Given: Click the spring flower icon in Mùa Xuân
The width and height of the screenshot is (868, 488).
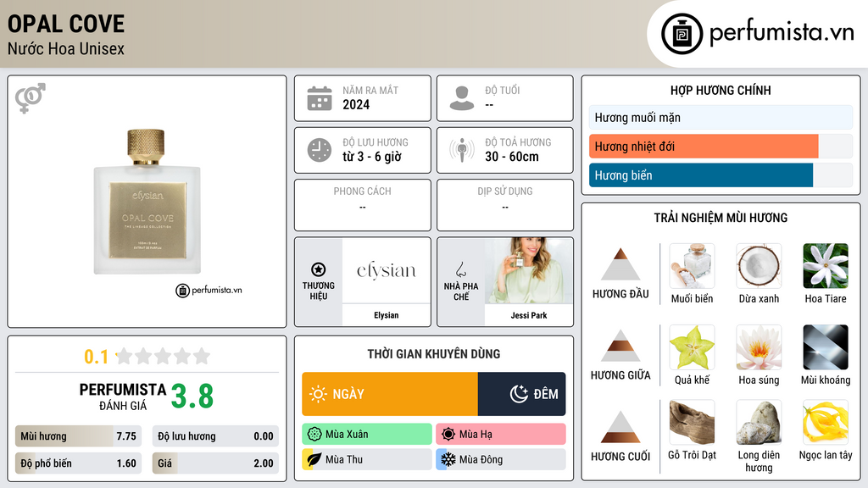Looking at the screenshot, I should [314, 435].
